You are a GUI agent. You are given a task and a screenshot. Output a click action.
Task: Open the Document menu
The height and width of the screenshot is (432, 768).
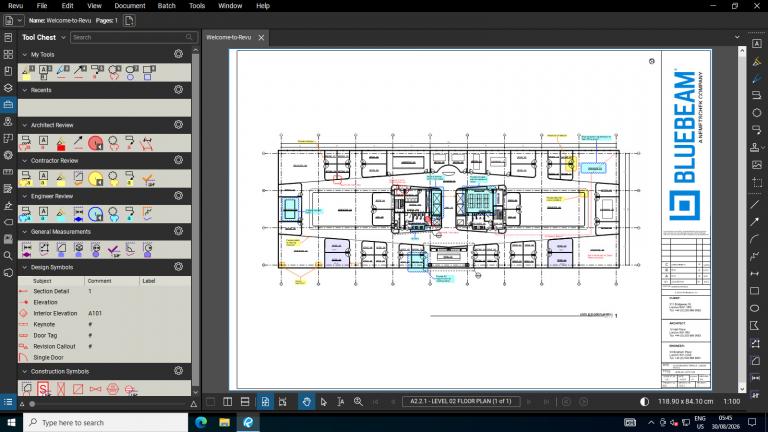click(130, 6)
